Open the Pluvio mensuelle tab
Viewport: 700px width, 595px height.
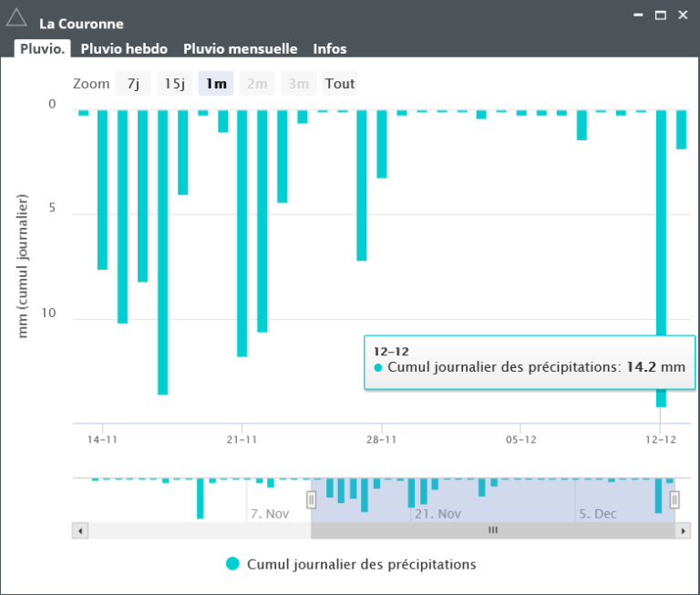240,49
